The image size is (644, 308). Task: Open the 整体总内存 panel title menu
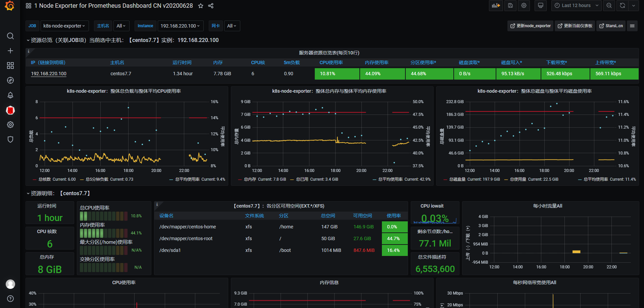coord(329,91)
